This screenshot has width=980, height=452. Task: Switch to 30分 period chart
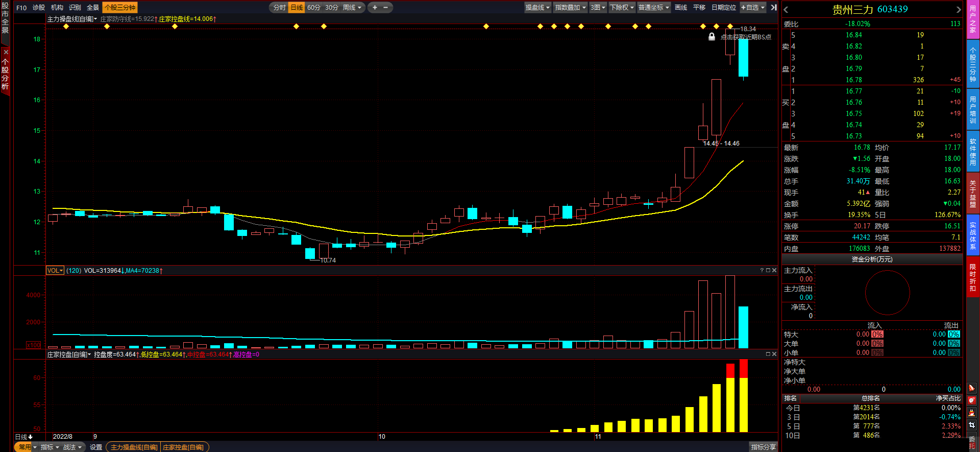(x=332, y=8)
